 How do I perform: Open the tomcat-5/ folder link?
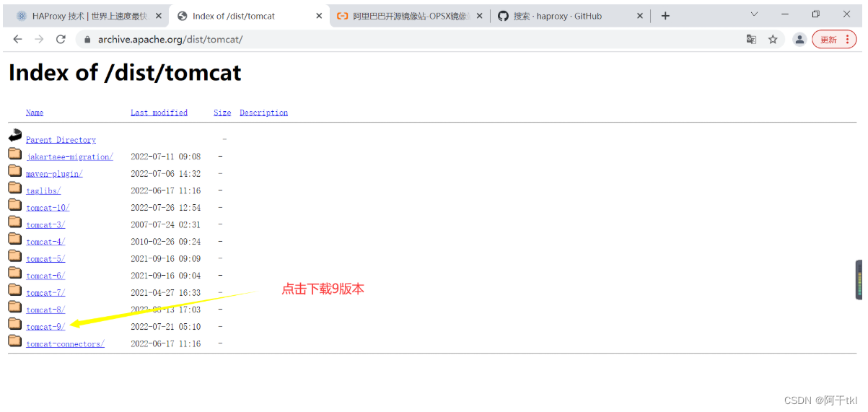(x=45, y=259)
